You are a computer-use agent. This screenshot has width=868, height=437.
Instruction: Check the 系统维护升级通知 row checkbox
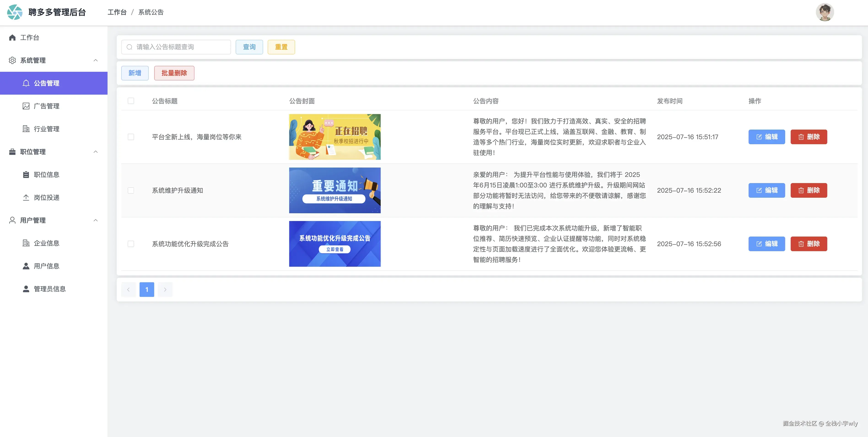[131, 190]
